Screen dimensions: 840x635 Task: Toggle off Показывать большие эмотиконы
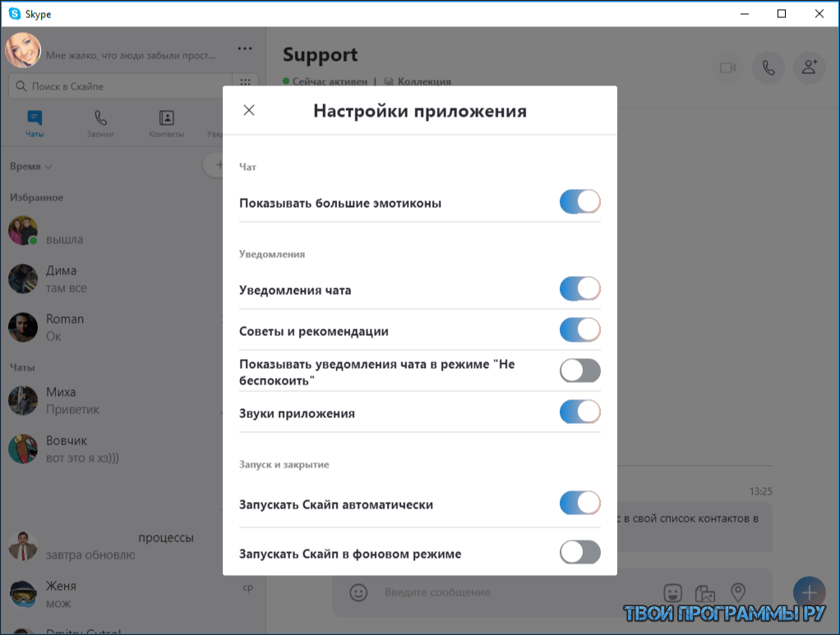[579, 202]
